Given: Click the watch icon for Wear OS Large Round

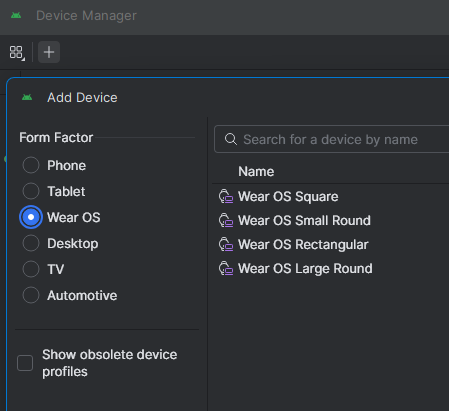Looking at the screenshot, I should pos(226,268).
